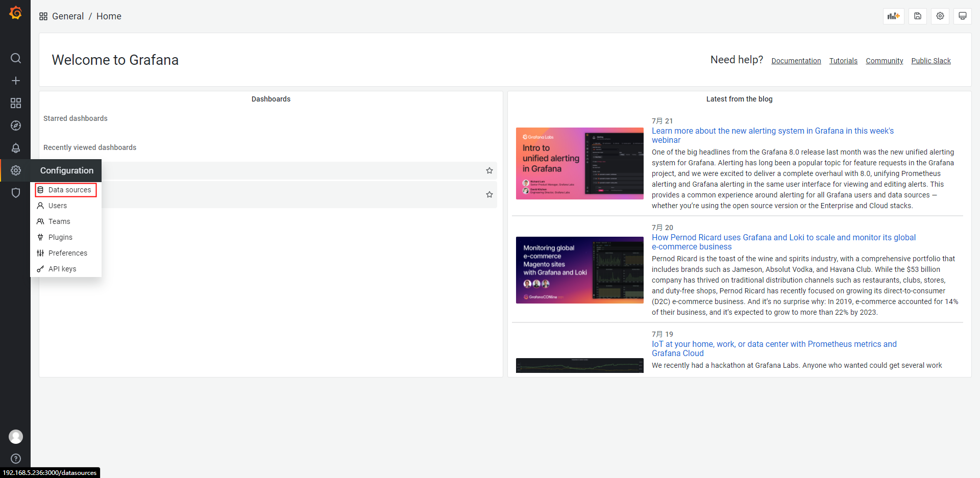The image size is (980, 478).
Task: Click the Recently viewed dashboards label
Action: (90, 147)
